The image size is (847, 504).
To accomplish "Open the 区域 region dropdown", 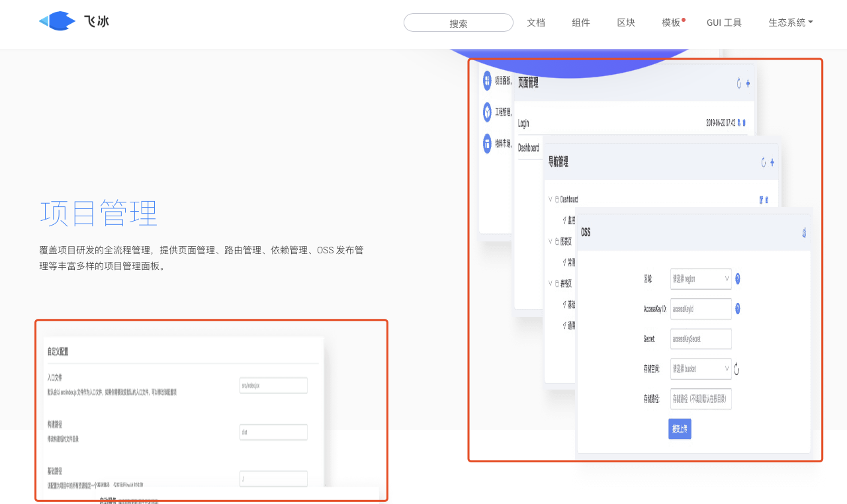I will [x=701, y=279].
